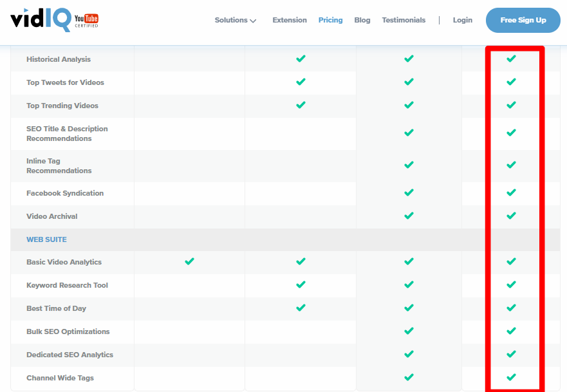Go to the Pricing page
This screenshot has width=567, height=392.
pos(331,20)
